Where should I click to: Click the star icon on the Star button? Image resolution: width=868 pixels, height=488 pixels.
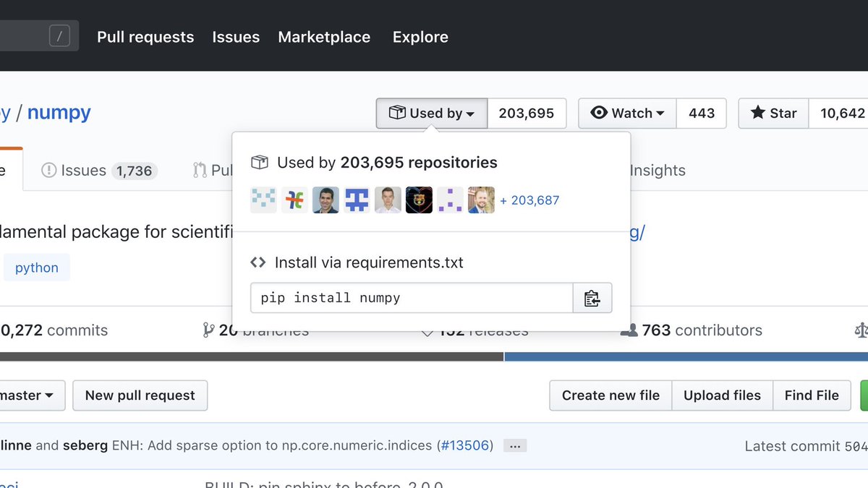coord(757,113)
